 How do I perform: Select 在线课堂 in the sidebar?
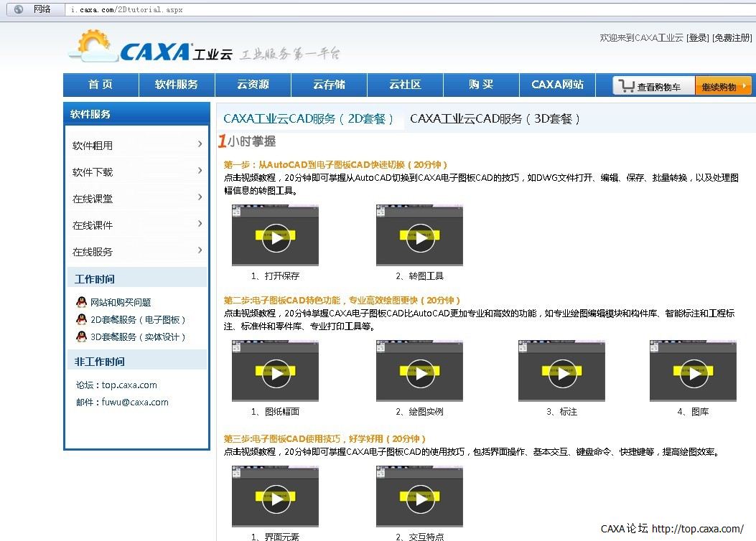[93, 199]
